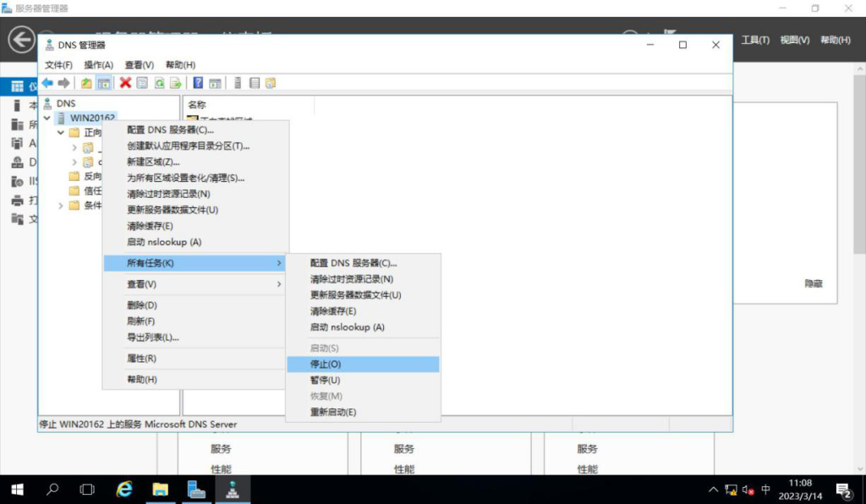866x504 pixels.
Task: Click the single server toolbar icon
Action: [238, 83]
